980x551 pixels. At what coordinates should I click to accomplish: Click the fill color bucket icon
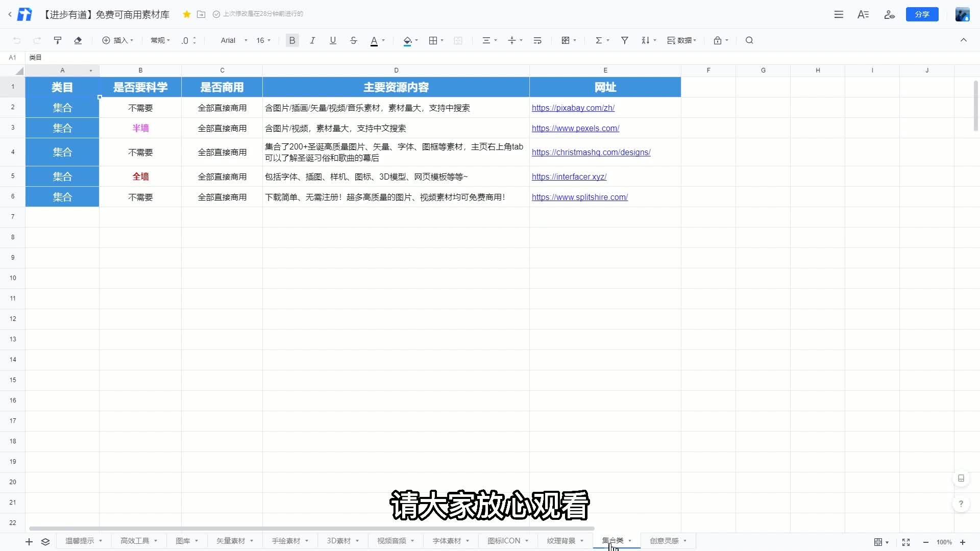click(407, 41)
